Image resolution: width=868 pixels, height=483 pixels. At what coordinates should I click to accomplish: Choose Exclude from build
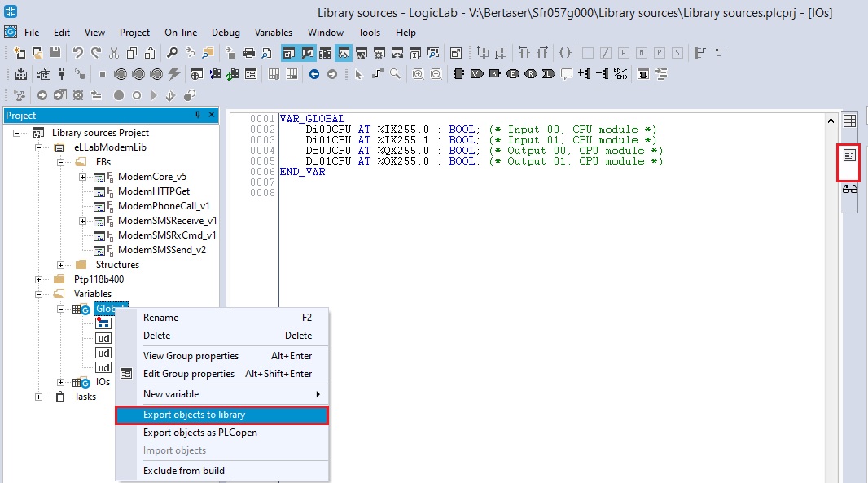click(x=222, y=471)
